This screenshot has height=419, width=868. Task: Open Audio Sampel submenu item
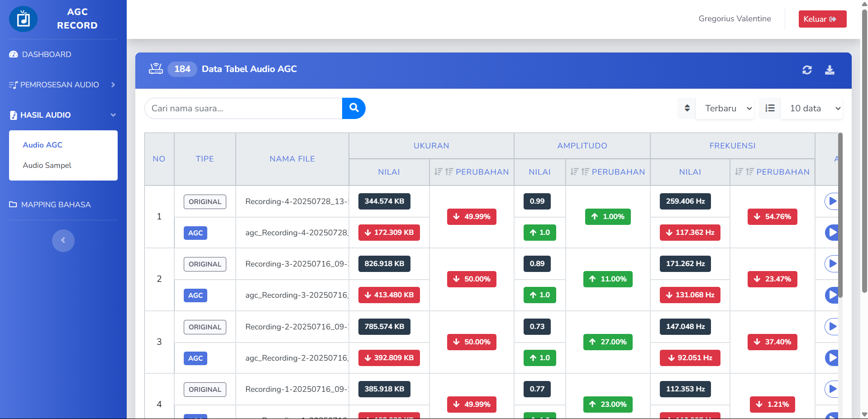tap(47, 165)
